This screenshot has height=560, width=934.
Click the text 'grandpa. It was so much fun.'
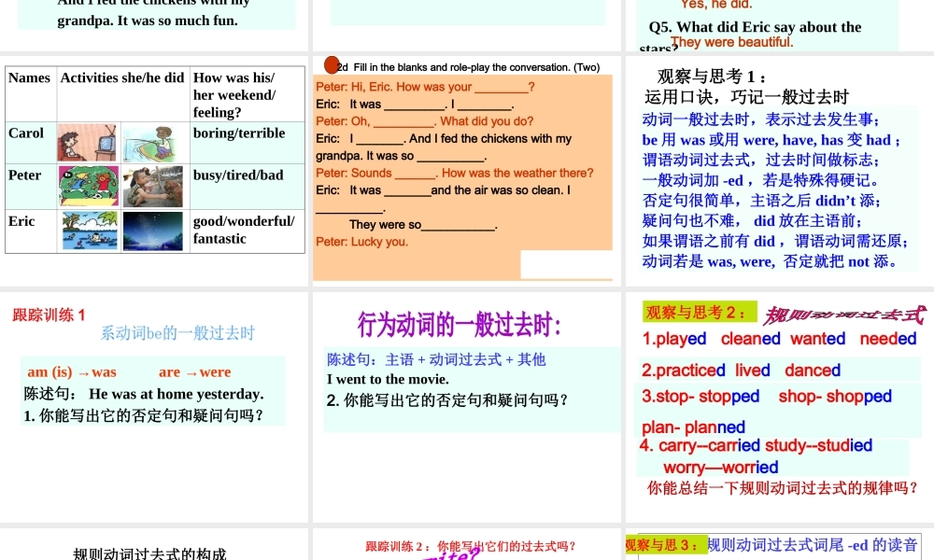[x=148, y=21]
